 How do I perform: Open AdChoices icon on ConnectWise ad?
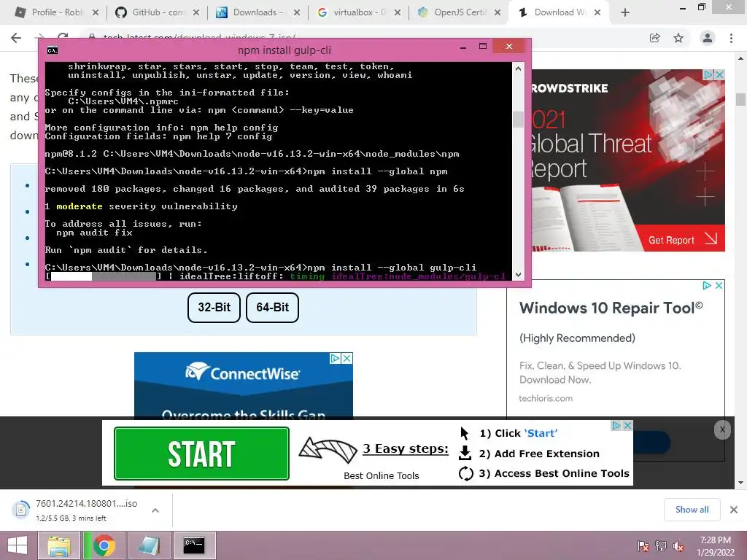click(336, 358)
